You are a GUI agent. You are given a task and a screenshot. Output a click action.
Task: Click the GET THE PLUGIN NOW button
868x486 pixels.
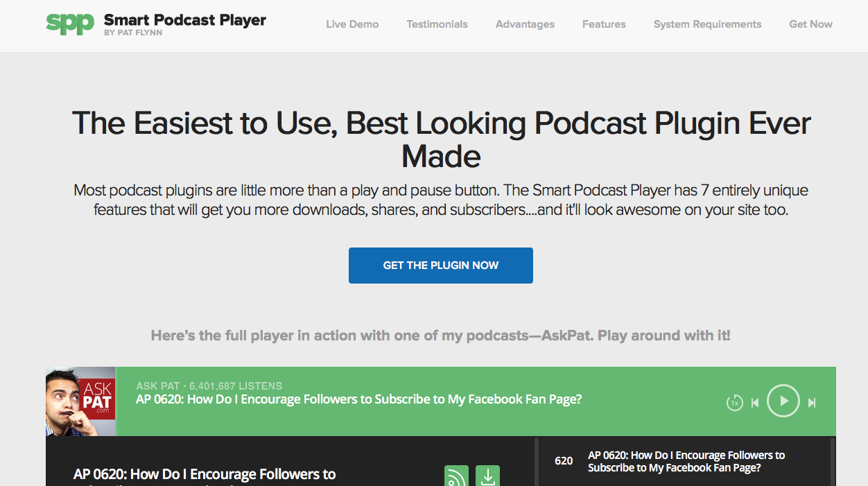441,266
